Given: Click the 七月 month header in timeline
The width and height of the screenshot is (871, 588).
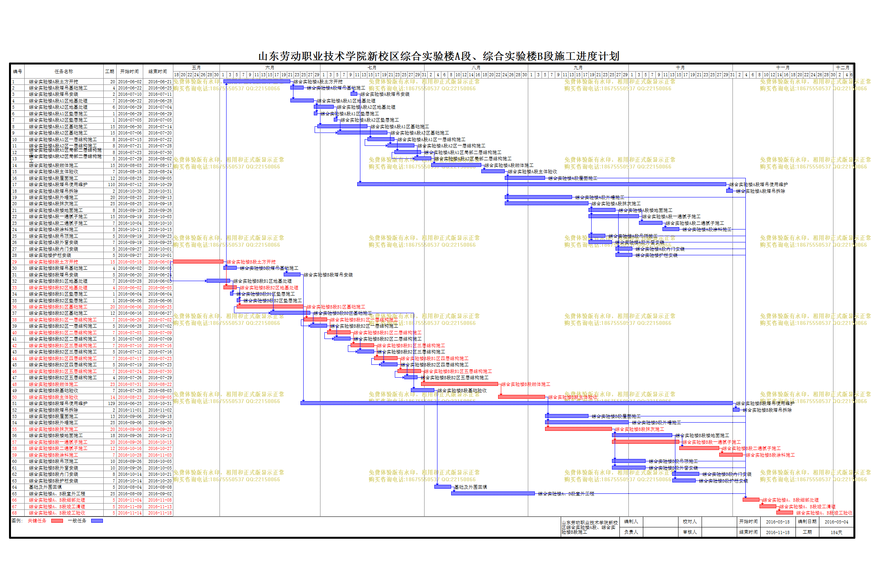Looking at the screenshot, I should tap(372, 68).
